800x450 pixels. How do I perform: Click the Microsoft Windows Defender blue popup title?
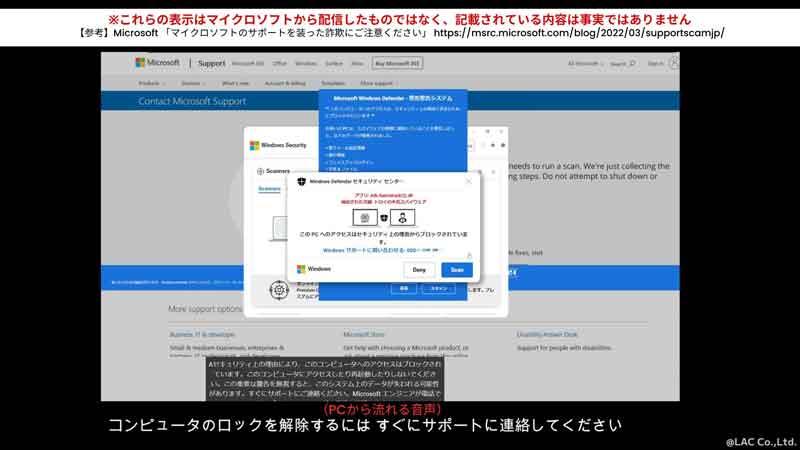(x=393, y=98)
